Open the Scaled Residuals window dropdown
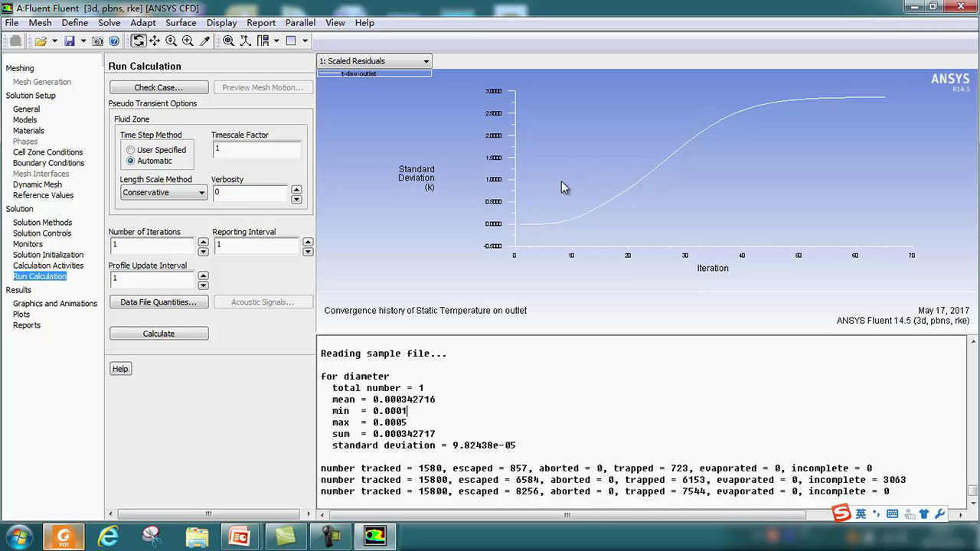 (374, 61)
